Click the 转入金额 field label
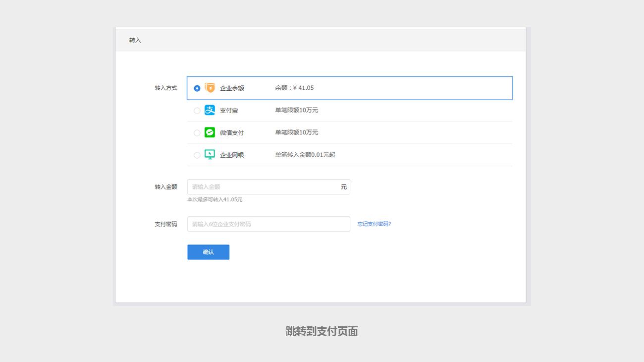This screenshot has height=362, width=644. pos(166,187)
